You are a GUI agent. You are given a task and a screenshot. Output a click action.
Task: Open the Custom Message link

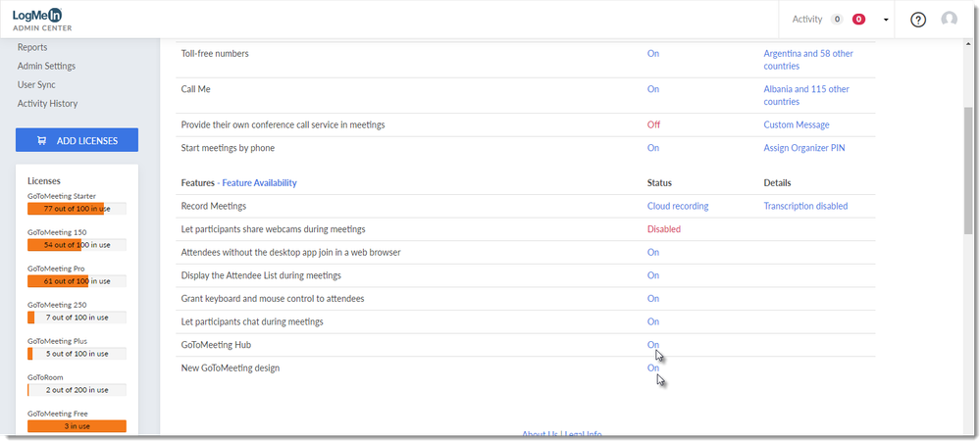pyautogui.click(x=797, y=124)
